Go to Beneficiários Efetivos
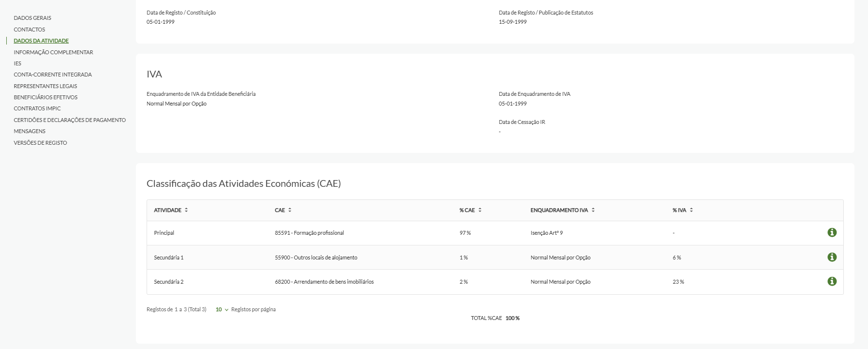868x349 pixels. click(x=45, y=97)
